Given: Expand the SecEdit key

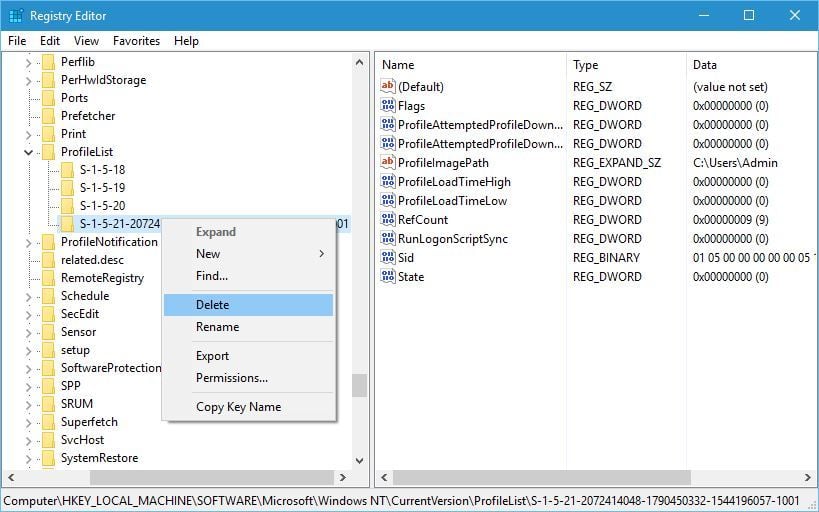Looking at the screenshot, I should click(28, 315).
